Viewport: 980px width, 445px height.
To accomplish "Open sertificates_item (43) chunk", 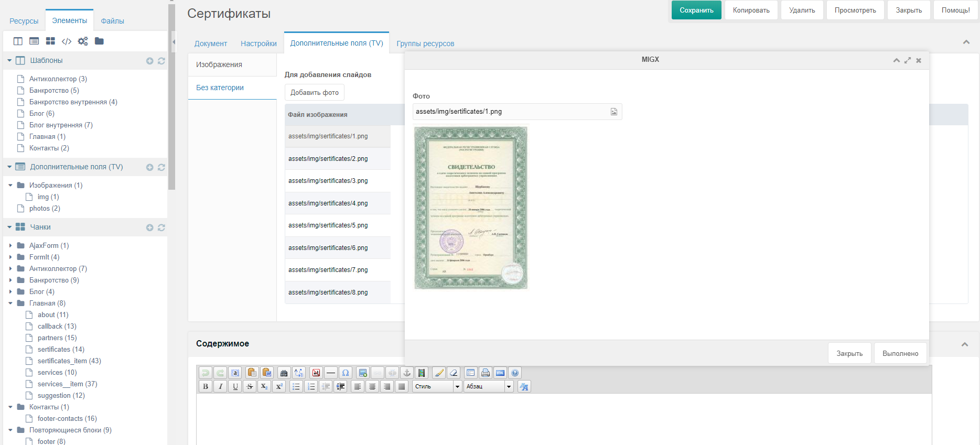I will [69, 361].
